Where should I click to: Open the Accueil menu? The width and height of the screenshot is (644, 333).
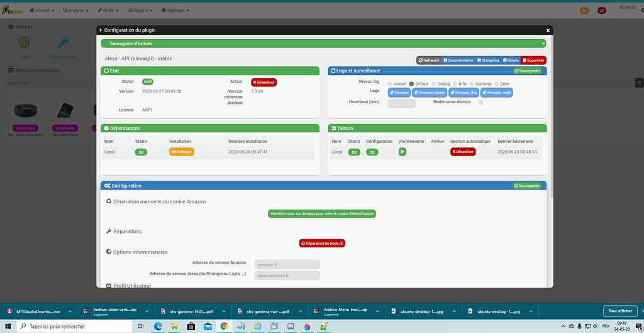(x=42, y=10)
